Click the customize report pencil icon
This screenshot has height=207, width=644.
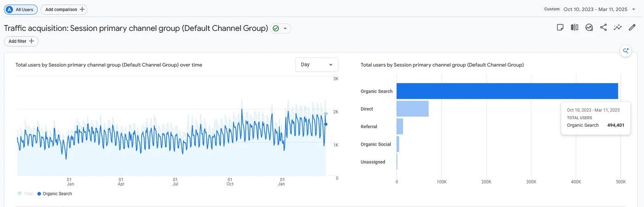[632, 28]
